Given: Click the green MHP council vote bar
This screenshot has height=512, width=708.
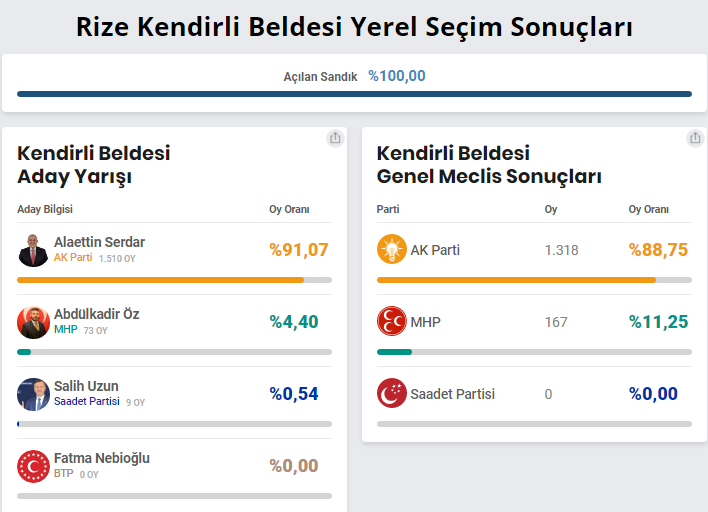Looking at the screenshot, I should click(x=394, y=352).
